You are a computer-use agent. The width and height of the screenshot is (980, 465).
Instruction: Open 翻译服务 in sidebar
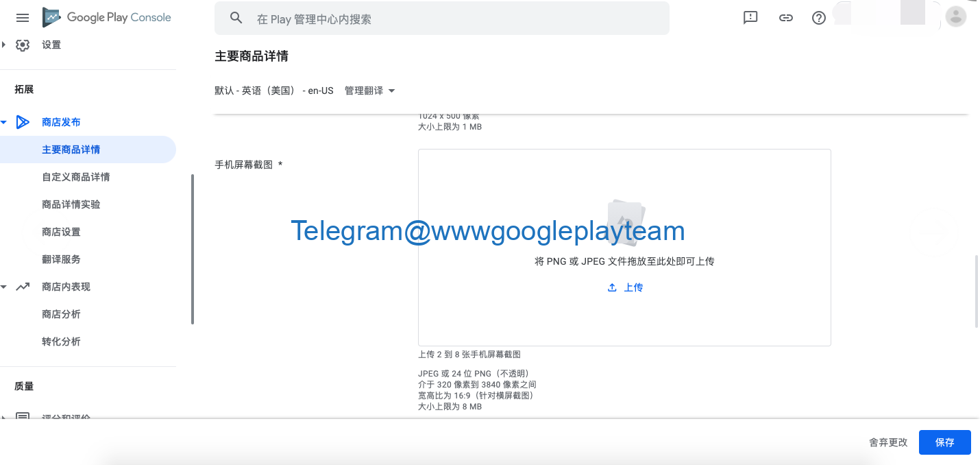(x=61, y=259)
